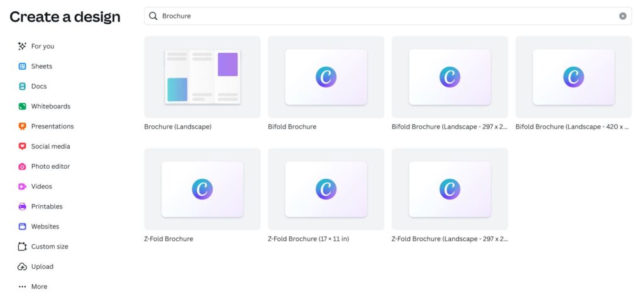
Task: Click the Videos icon
Action: pos(22,186)
